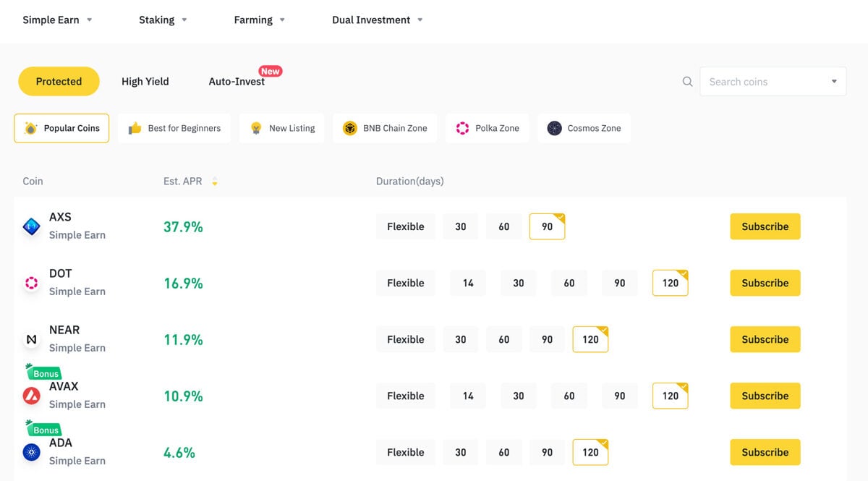
Task: Open the Search coins dropdown arrow
Action: pos(834,82)
